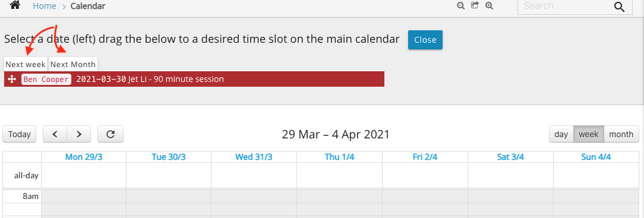Screen dimensions: 644x218
Task: Switch calendar to day view
Action: pos(561,134)
